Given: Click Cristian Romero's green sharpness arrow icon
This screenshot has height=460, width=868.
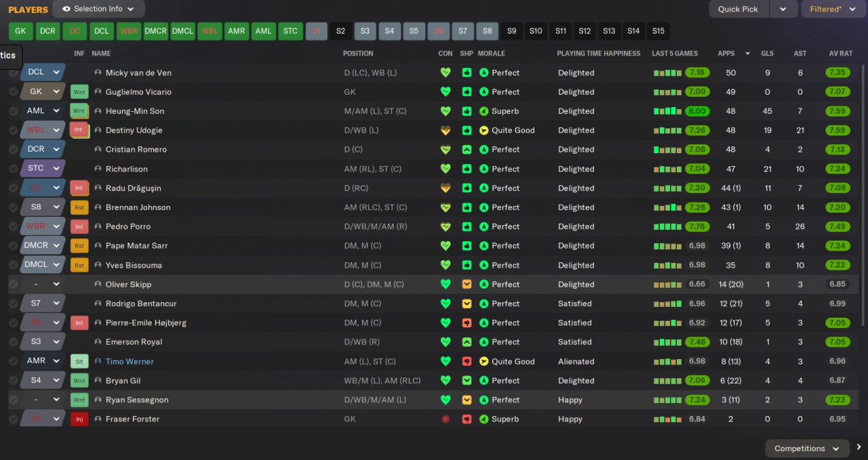Looking at the screenshot, I should click(467, 149).
